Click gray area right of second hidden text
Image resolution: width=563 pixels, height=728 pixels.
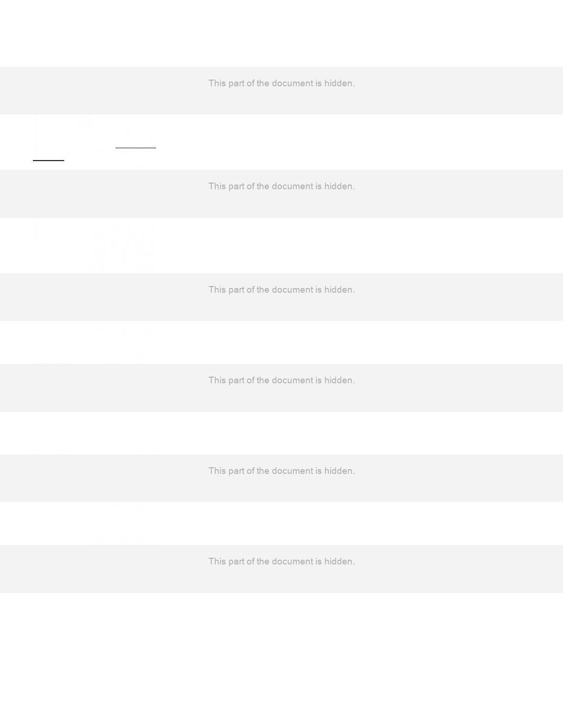pos(459,194)
